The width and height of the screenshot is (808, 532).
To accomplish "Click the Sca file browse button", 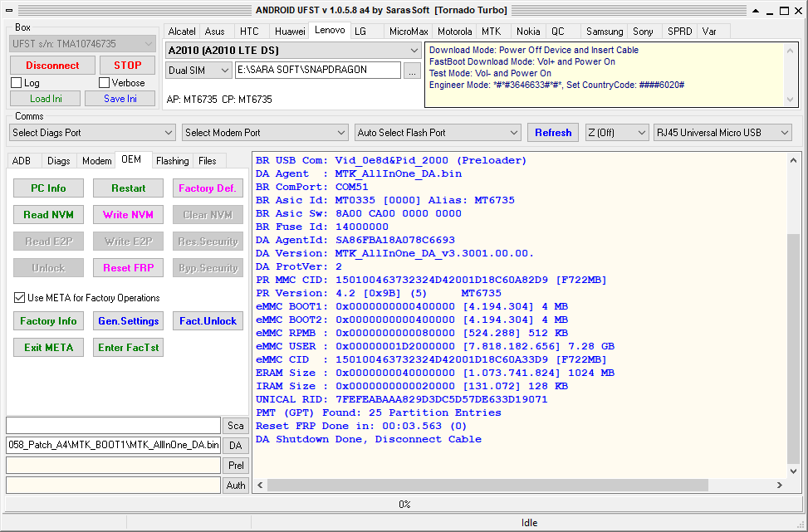I will pyautogui.click(x=236, y=426).
